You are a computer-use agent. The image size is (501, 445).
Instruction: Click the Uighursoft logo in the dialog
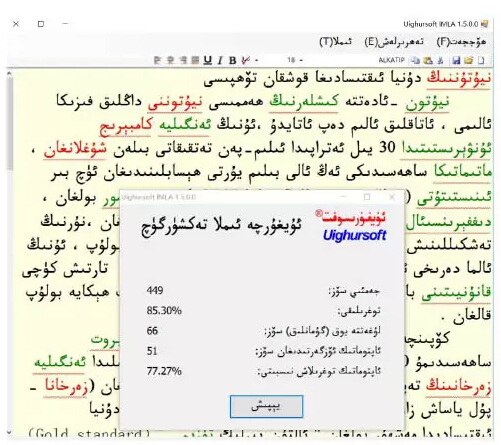pyautogui.click(x=351, y=226)
